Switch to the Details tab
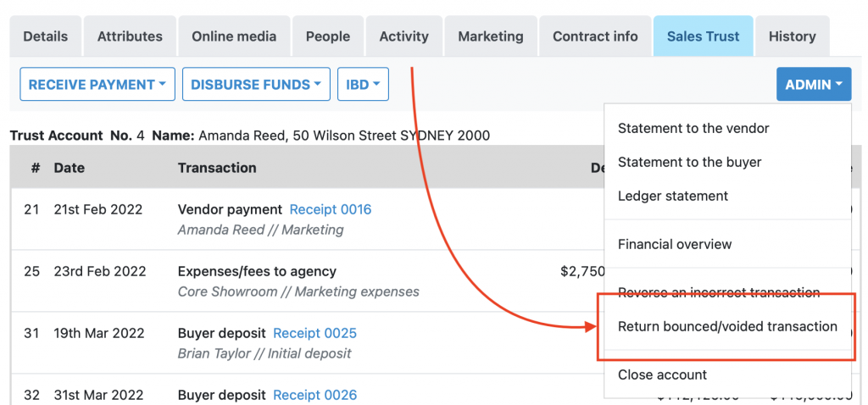Viewport: 868px width, 405px height. [x=46, y=36]
